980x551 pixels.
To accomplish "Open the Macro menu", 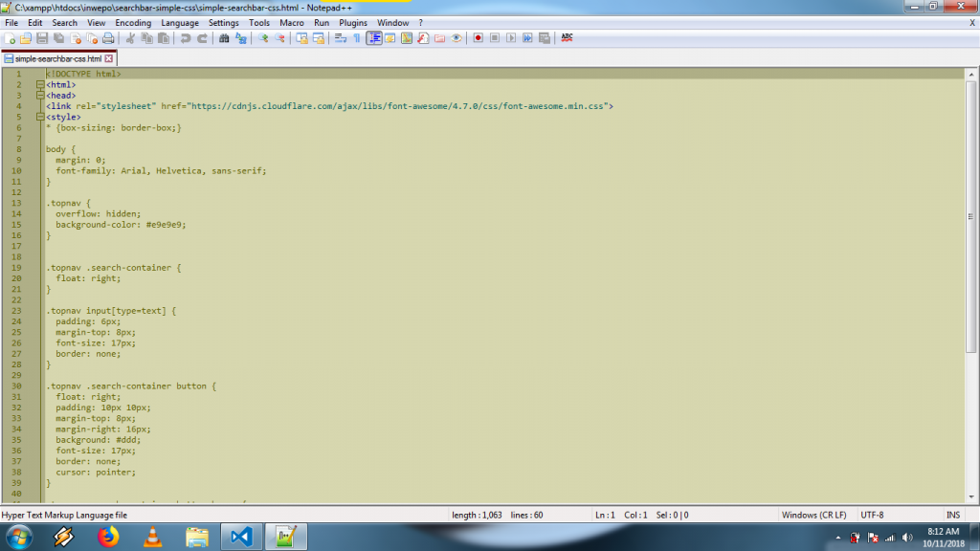I will coord(291,23).
